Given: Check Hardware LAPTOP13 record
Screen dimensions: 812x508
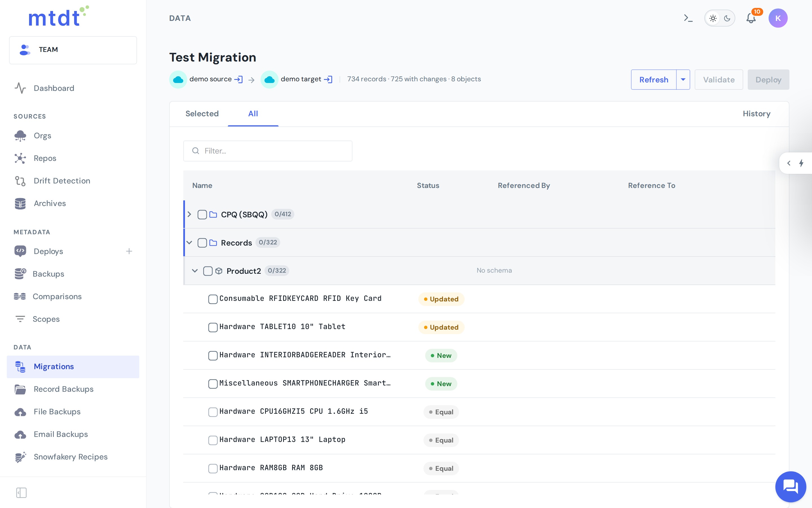Looking at the screenshot, I should pos(213,440).
